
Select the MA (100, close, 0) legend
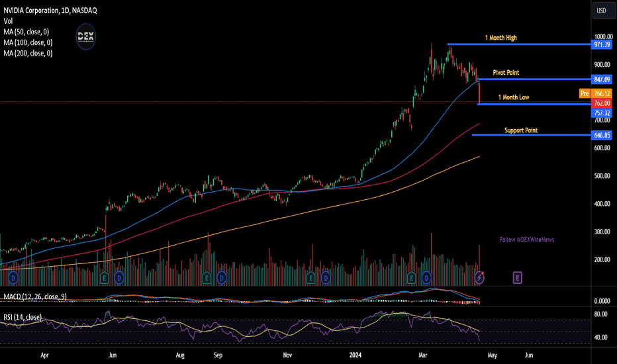pos(28,42)
